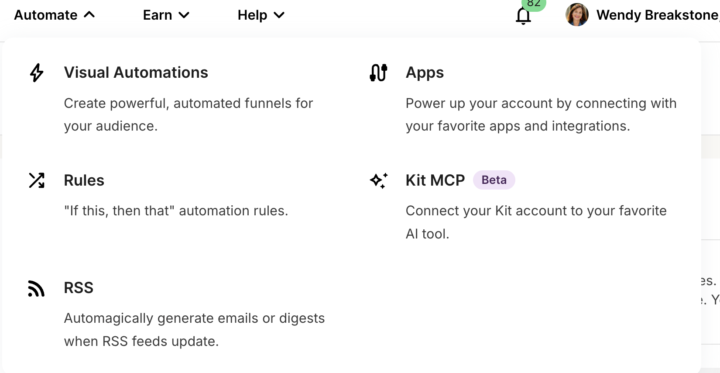This screenshot has width=720, height=373.
Task: Click 'Automagically generate emails or digests' text
Action: (194, 330)
